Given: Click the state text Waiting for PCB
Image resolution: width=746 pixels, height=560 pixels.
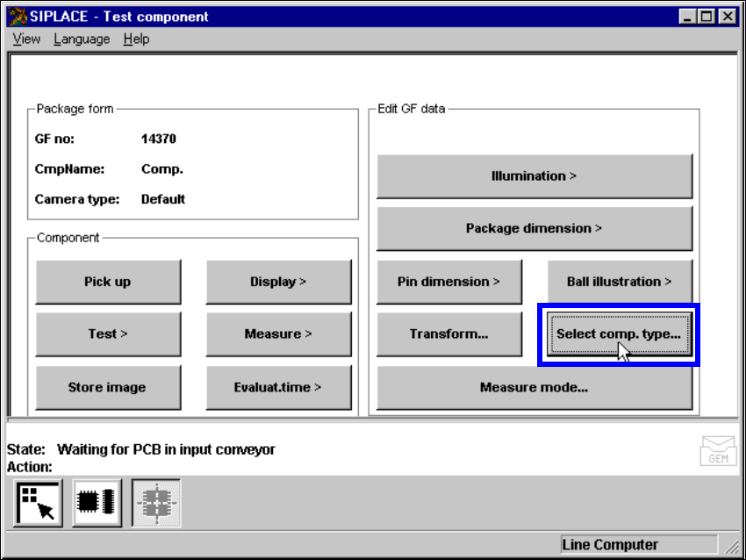Looking at the screenshot, I should [166, 449].
